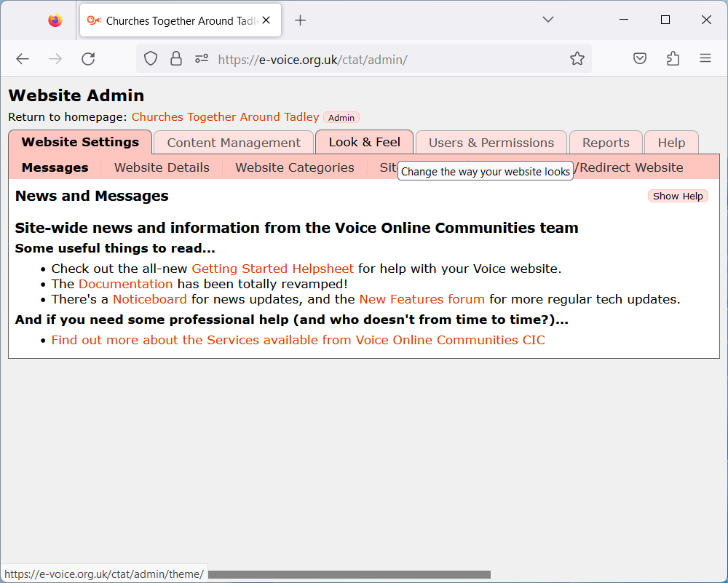Screen dimensions: 728x583
Task: Close the Churches Together Around Tadley tab
Action: tap(266, 20)
